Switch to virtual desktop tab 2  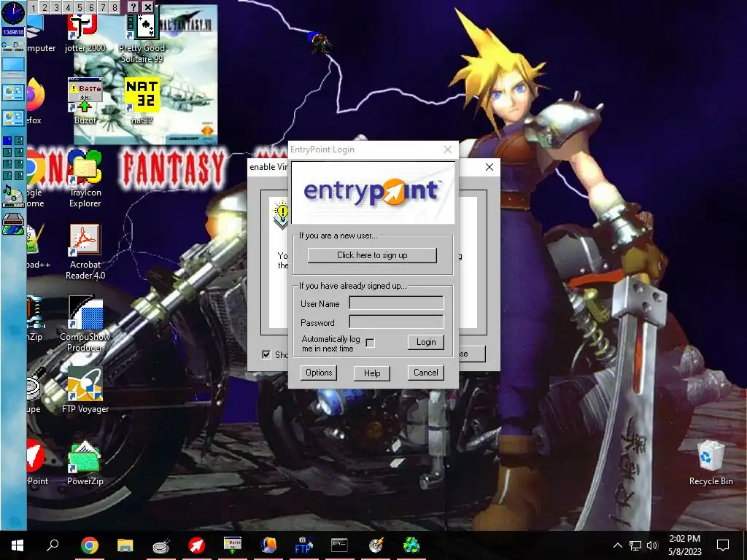click(x=44, y=7)
